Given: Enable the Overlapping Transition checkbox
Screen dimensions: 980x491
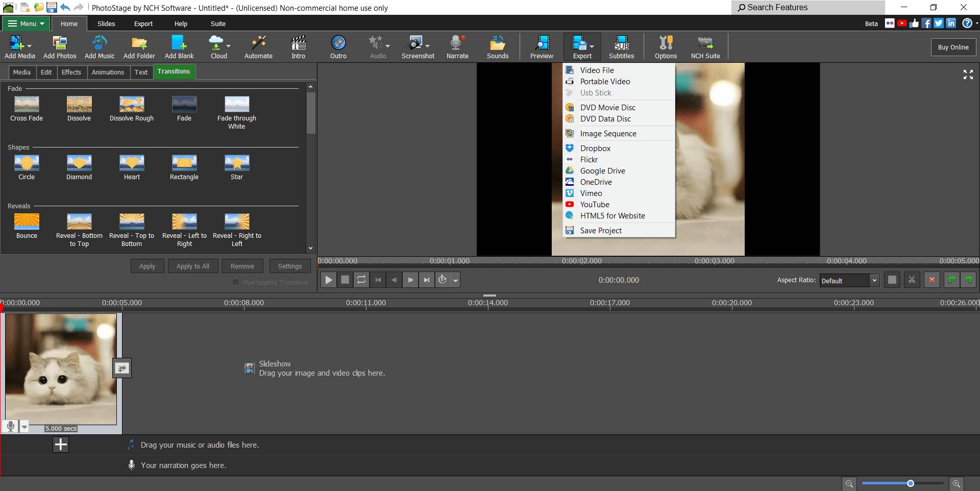Looking at the screenshot, I should 236,282.
